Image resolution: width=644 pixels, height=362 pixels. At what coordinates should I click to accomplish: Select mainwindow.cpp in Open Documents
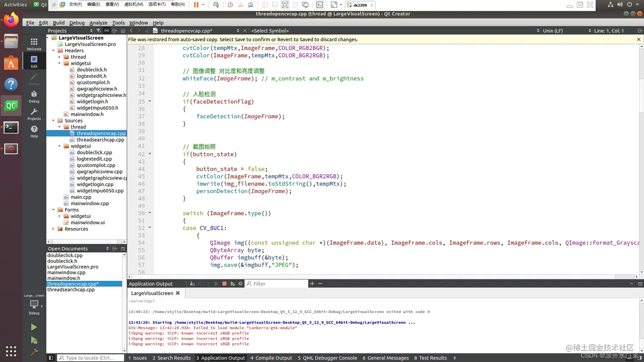66,272
